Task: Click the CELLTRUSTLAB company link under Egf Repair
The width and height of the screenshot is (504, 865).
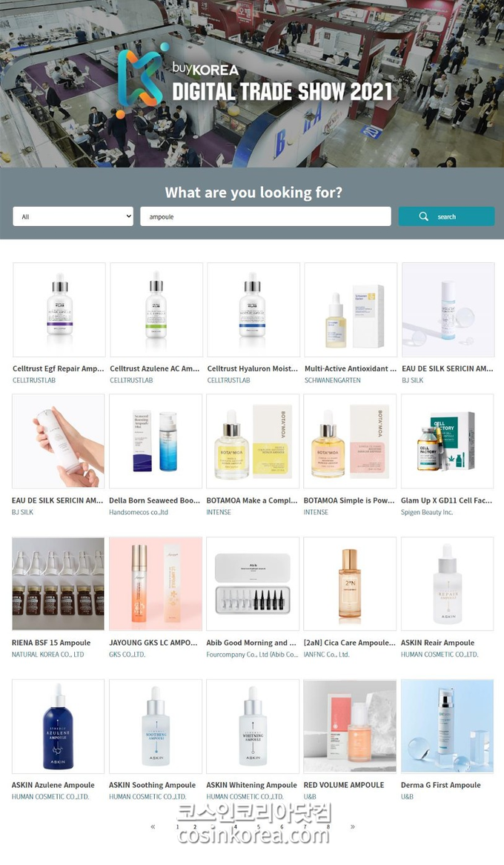Action: (34, 380)
